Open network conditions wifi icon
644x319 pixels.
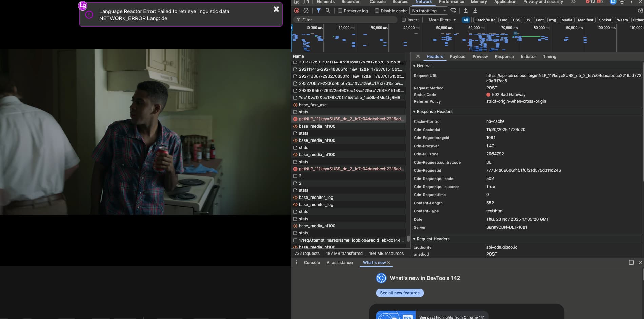point(454,11)
